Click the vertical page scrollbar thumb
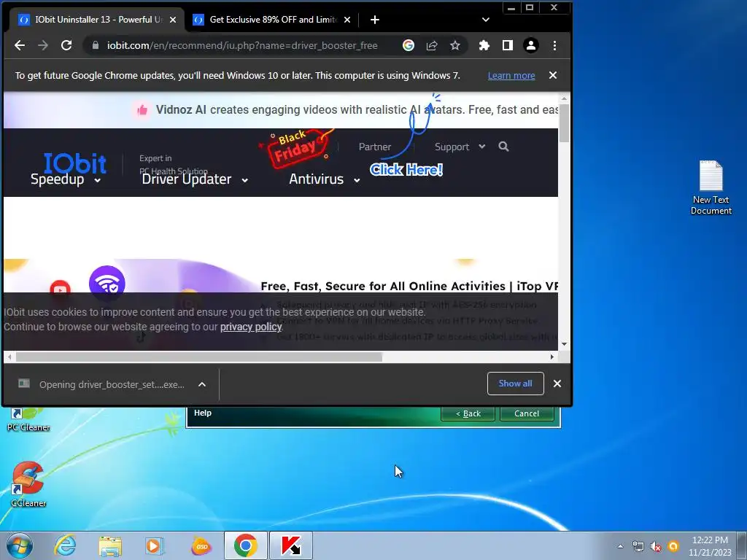The image size is (747, 560). click(x=564, y=122)
